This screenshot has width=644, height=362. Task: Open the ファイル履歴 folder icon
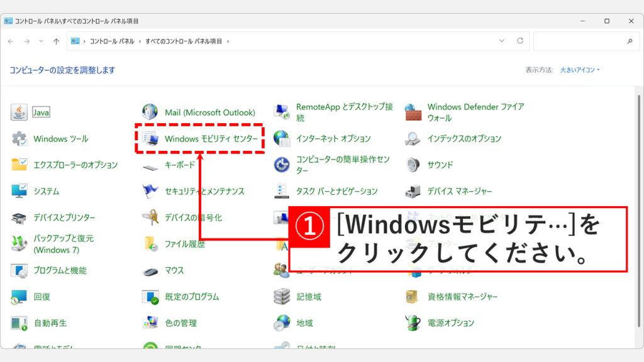[x=150, y=244]
